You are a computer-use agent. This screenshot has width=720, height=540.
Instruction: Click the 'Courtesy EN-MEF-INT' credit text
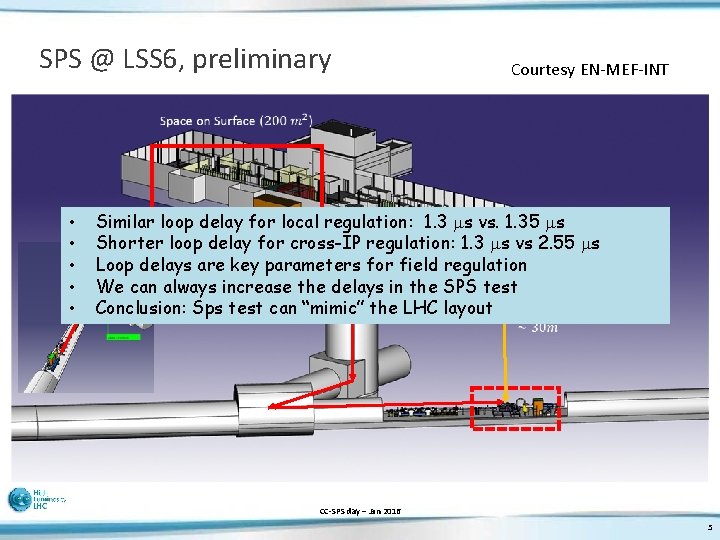[x=590, y=70]
